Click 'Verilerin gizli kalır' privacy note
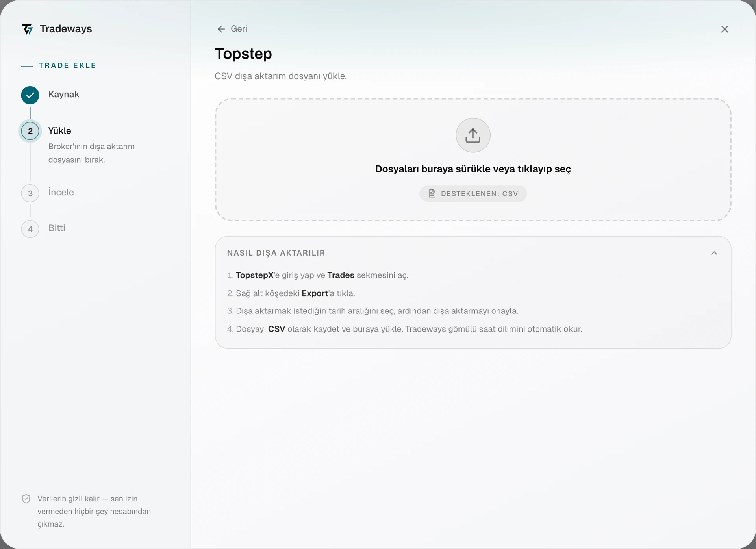Viewport: 756px width, 549px height. tap(94, 511)
